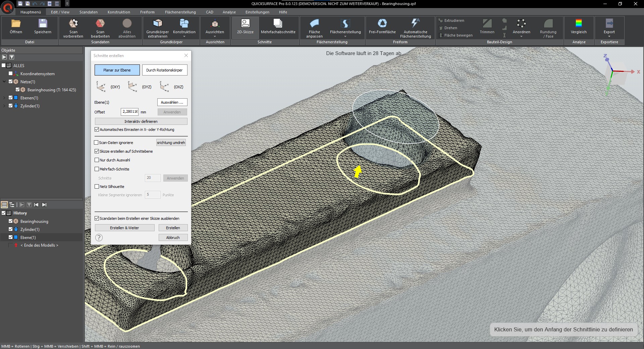Select OXY plane icon

coord(101,87)
